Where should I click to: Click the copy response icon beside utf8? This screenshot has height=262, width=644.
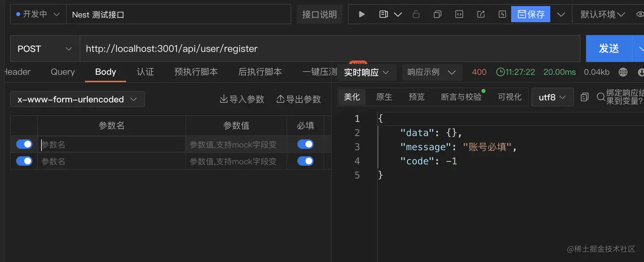[584, 97]
